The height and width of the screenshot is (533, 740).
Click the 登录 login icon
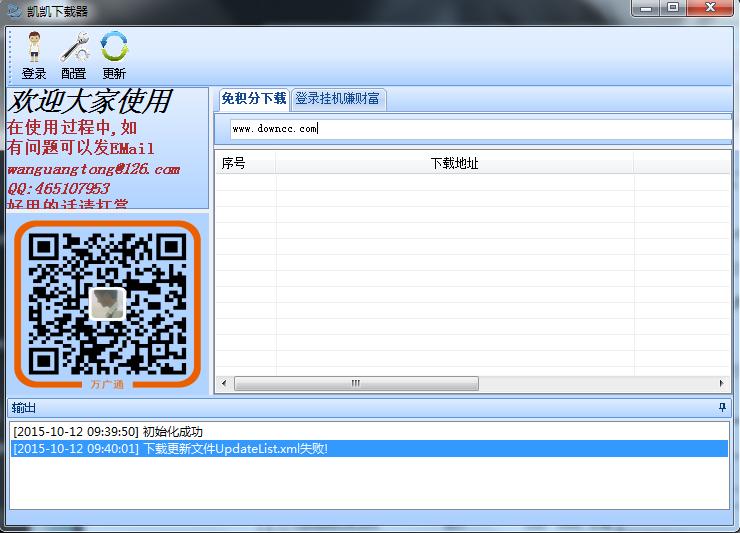click(34, 55)
